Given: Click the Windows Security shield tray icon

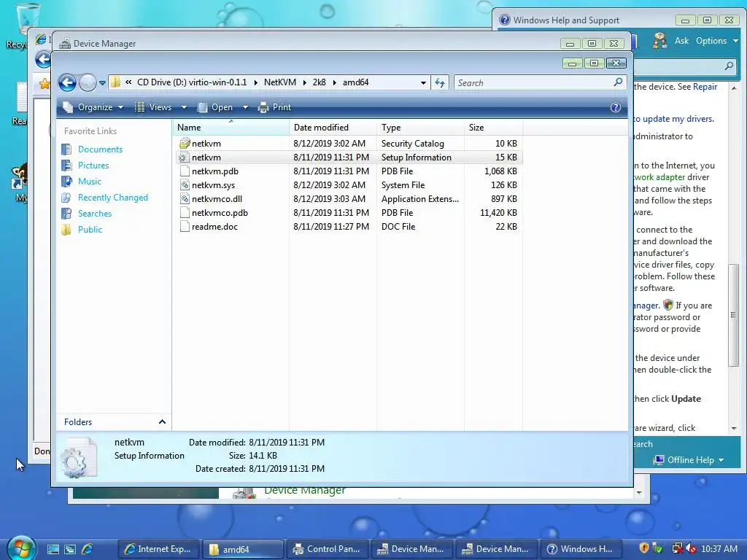Looking at the screenshot, I should pos(643,548).
